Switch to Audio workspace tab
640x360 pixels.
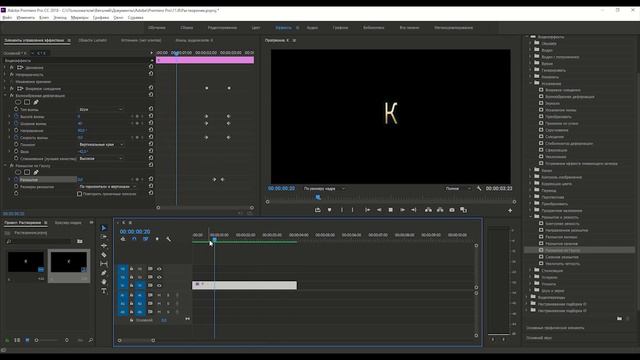point(312,28)
